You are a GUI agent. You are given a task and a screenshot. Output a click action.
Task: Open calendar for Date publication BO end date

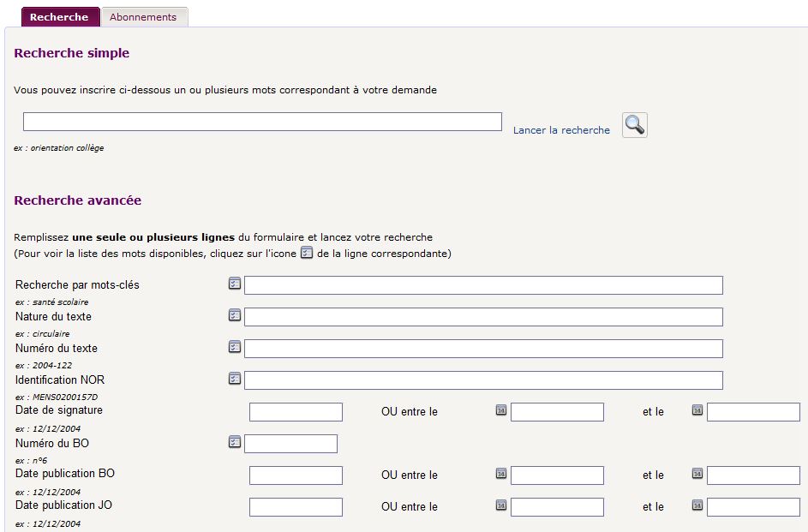coord(697,474)
